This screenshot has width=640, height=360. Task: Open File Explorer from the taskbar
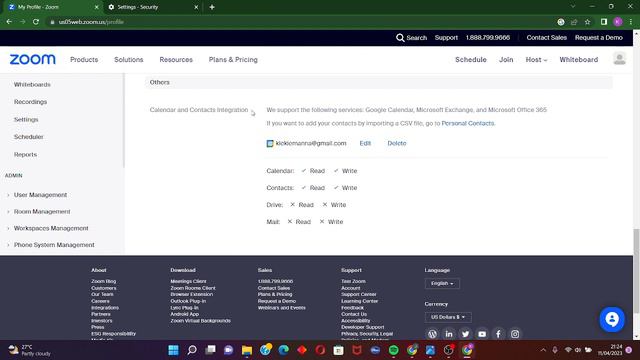(247, 350)
